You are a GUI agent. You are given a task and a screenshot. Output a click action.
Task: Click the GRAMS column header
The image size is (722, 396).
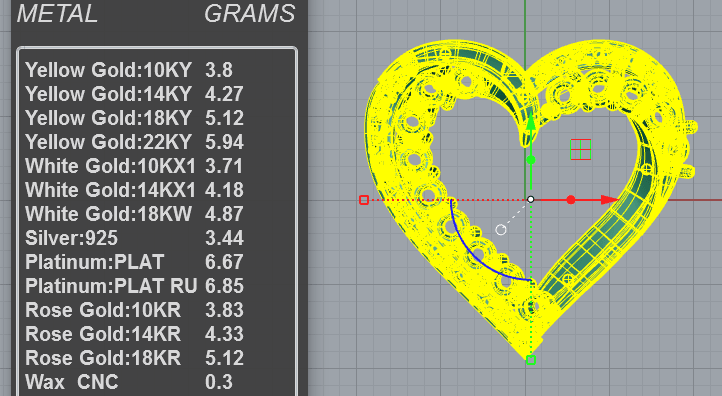250,13
